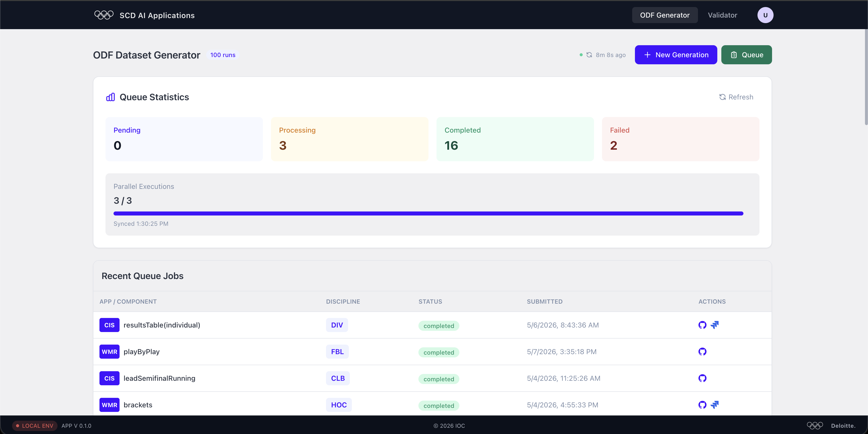
Task: Select the Pending count card
Action: [x=184, y=139]
